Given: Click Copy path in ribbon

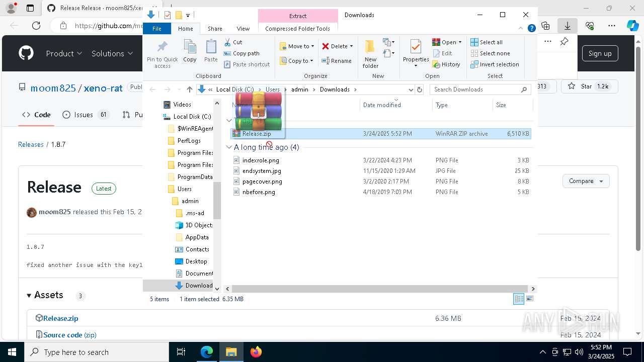Looking at the screenshot, I should click(x=242, y=53).
